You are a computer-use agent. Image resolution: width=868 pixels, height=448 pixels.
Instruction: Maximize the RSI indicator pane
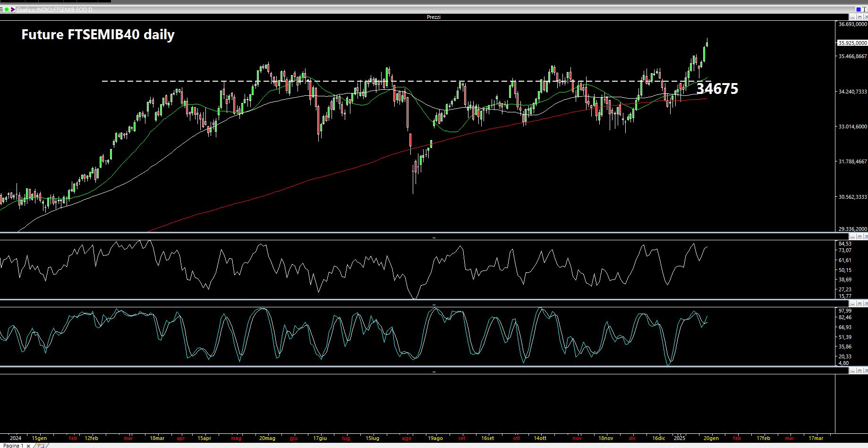click(x=859, y=237)
